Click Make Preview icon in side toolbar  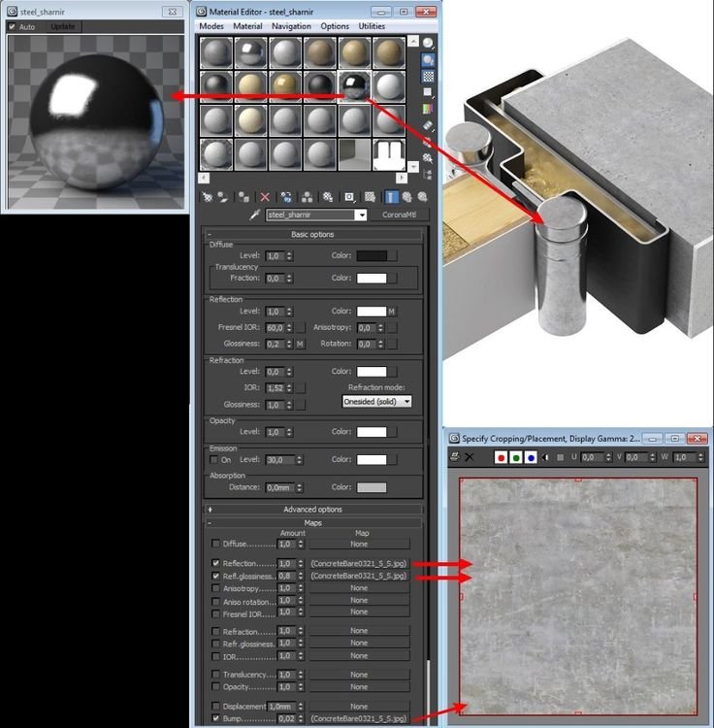pos(428,125)
